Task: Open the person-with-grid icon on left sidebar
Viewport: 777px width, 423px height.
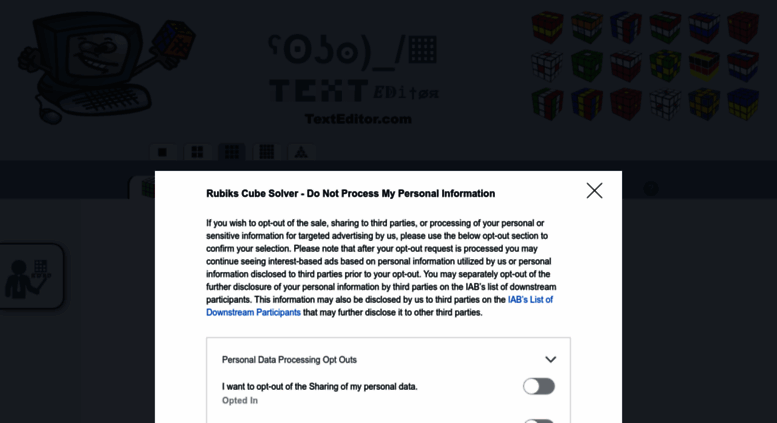Action: 28,277
